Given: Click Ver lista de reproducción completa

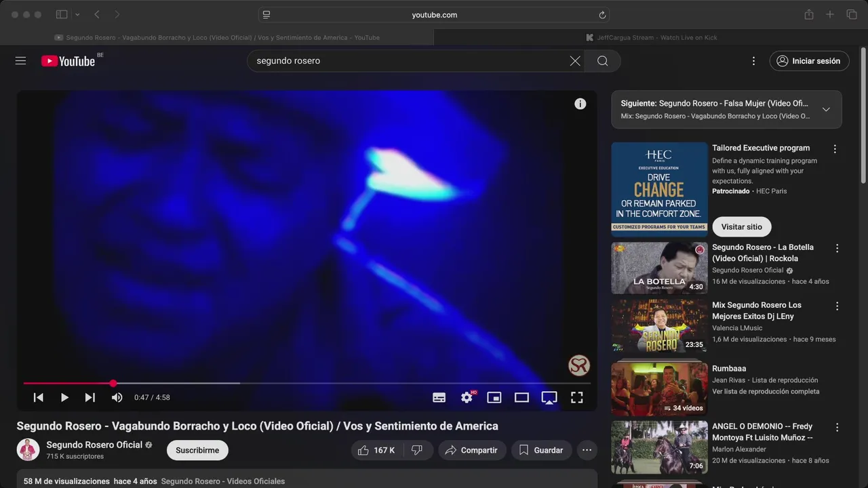Looking at the screenshot, I should click(766, 392).
